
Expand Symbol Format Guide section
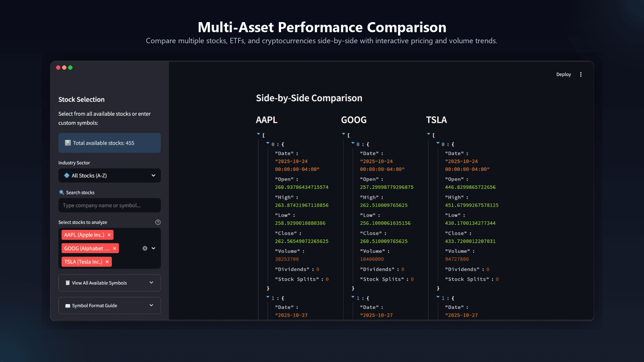[x=110, y=305]
